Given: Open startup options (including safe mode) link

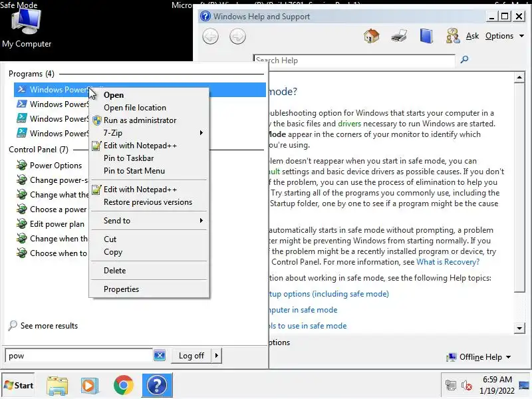Looking at the screenshot, I should click(x=329, y=294).
